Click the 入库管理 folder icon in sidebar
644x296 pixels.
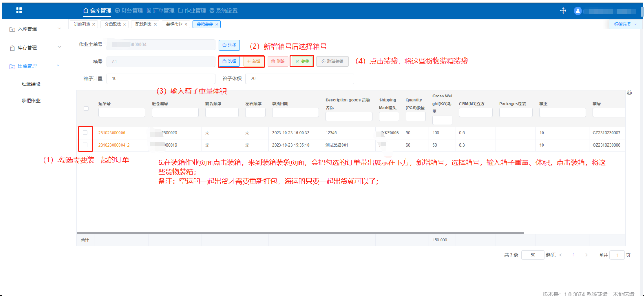[12, 29]
